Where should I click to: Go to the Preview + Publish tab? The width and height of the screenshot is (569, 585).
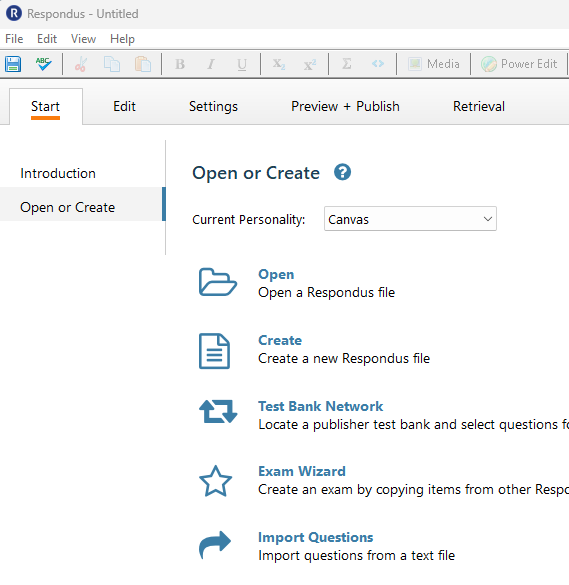[345, 106]
